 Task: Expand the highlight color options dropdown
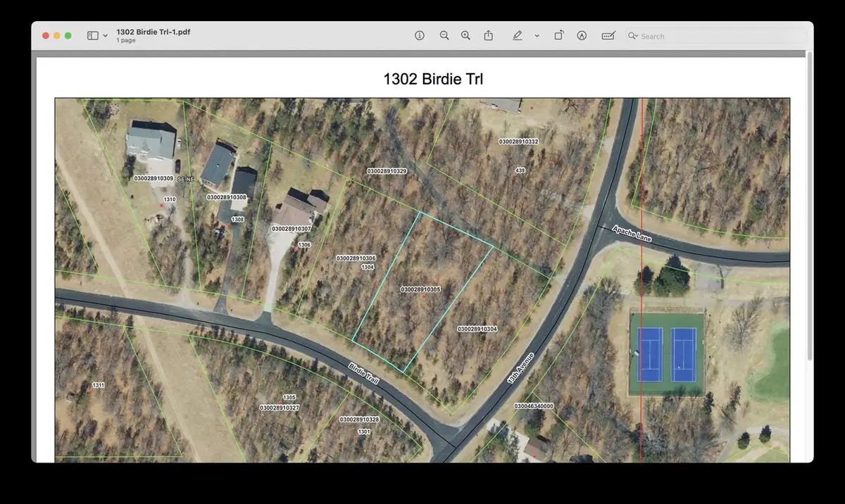pyautogui.click(x=537, y=35)
